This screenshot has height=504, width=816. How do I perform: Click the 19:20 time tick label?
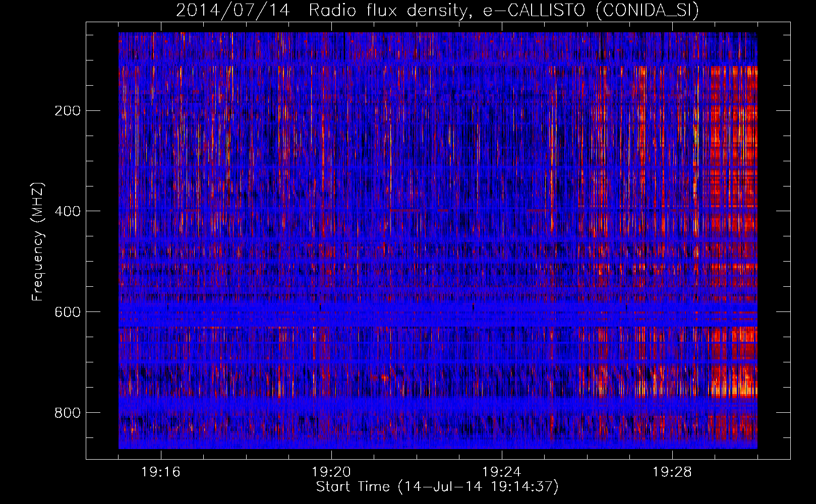pos(331,472)
